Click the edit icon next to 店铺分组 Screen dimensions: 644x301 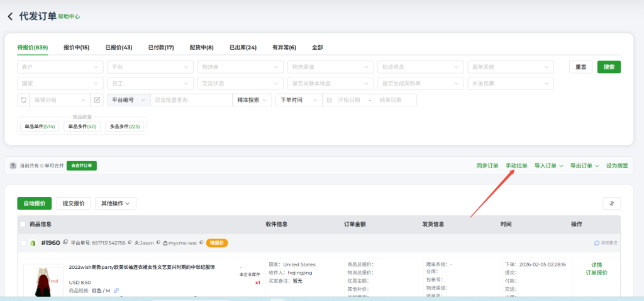pyautogui.click(x=97, y=99)
